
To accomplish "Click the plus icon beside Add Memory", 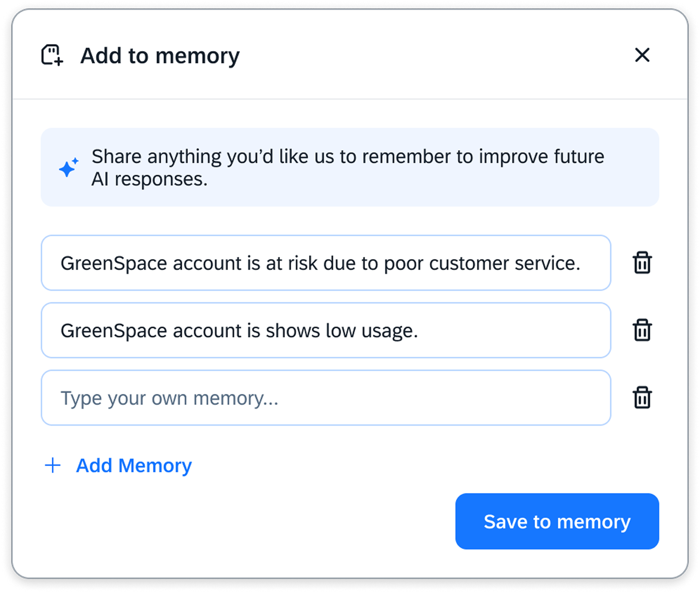I will tap(53, 465).
